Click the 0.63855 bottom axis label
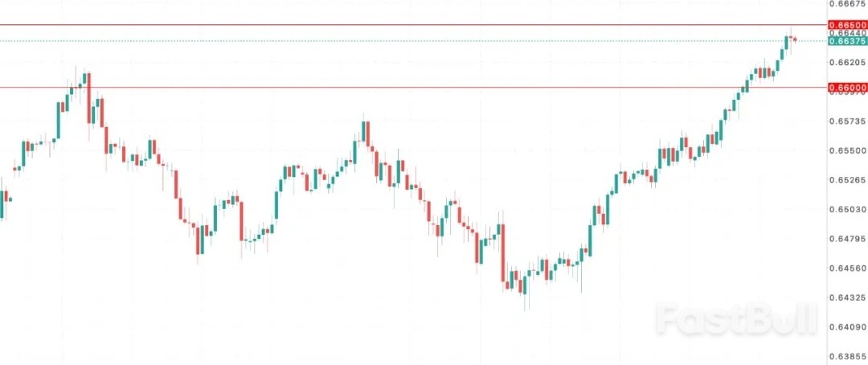 coord(846,356)
